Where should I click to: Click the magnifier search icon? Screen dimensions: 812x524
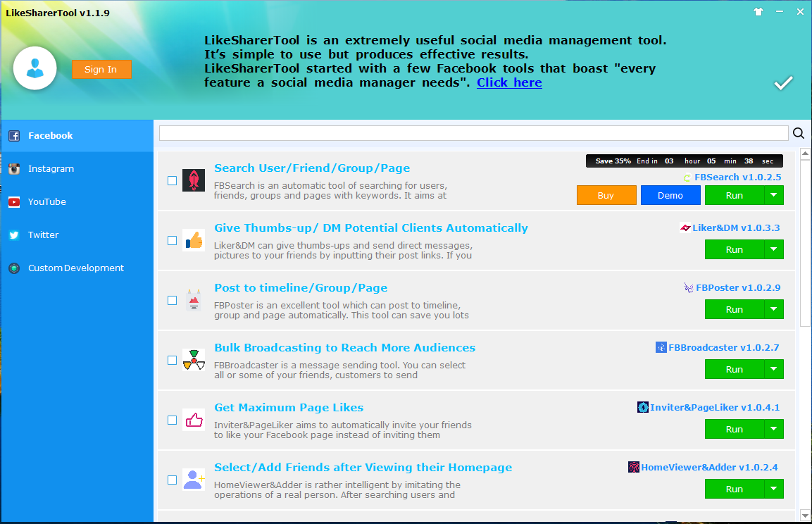point(799,134)
